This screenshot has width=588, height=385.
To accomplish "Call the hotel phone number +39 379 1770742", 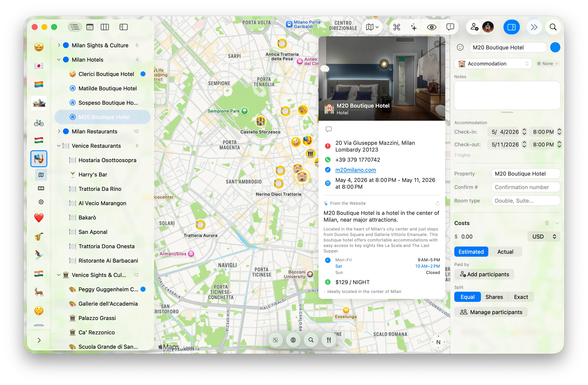I will point(358,160).
